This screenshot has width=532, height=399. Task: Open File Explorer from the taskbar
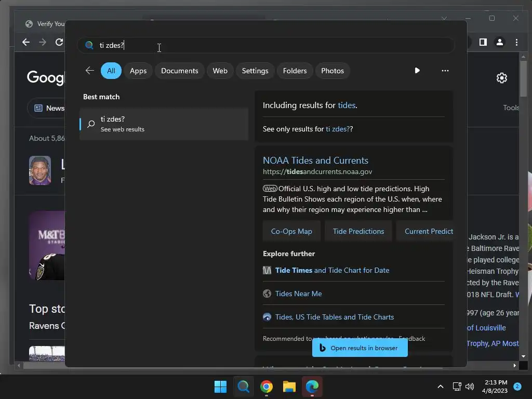[289, 387]
